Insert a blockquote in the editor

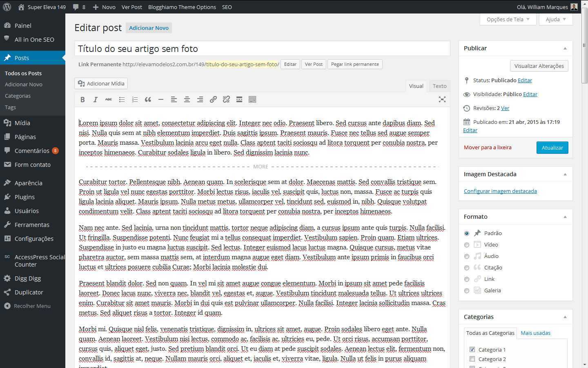pos(148,99)
